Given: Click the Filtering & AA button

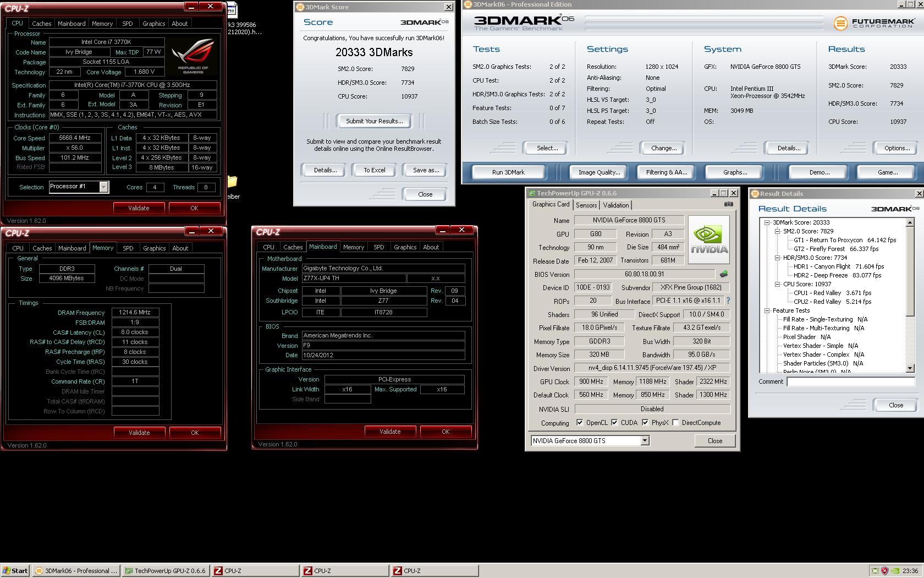Looking at the screenshot, I should pyautogui.click(x=666, y=172).
